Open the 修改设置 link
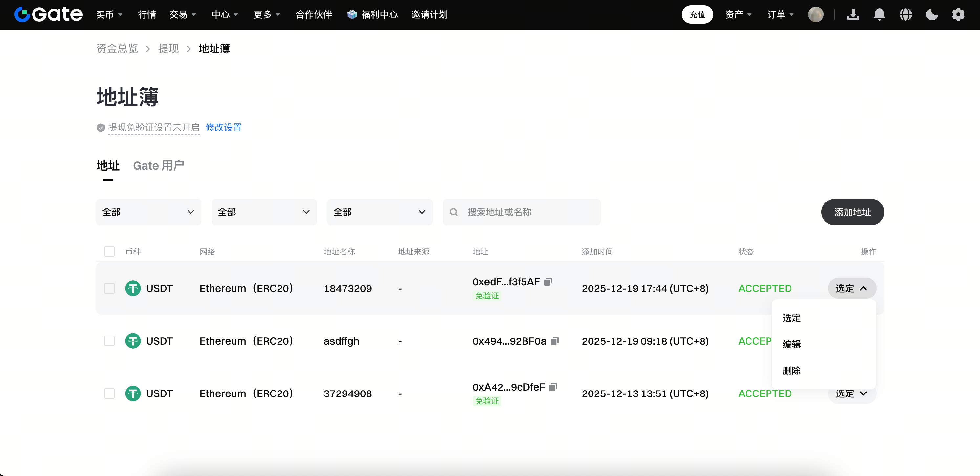 tap(224, 127)
